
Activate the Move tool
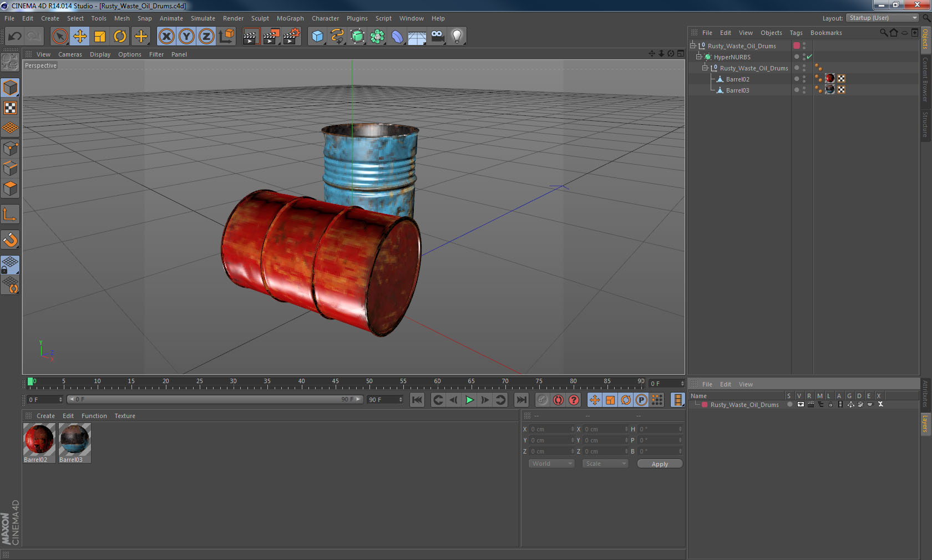[80, 37]
